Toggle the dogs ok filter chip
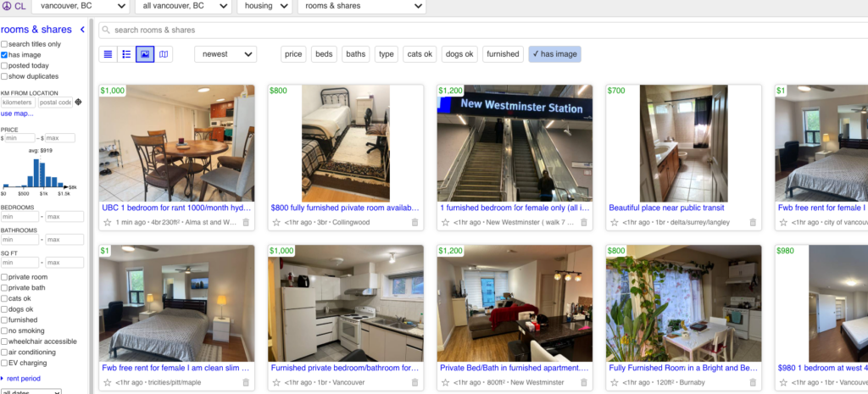The image size is (868, 394). pyautogui.click(x=459, y=54)
